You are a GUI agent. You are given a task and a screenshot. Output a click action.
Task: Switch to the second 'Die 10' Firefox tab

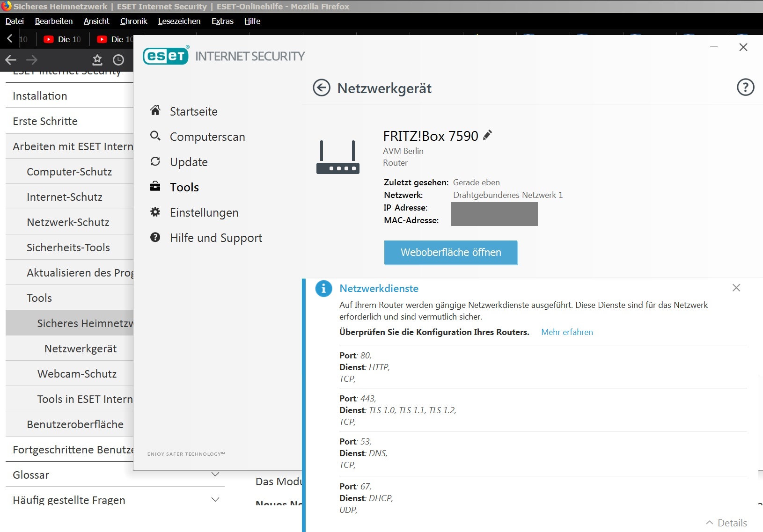[114, 39]
